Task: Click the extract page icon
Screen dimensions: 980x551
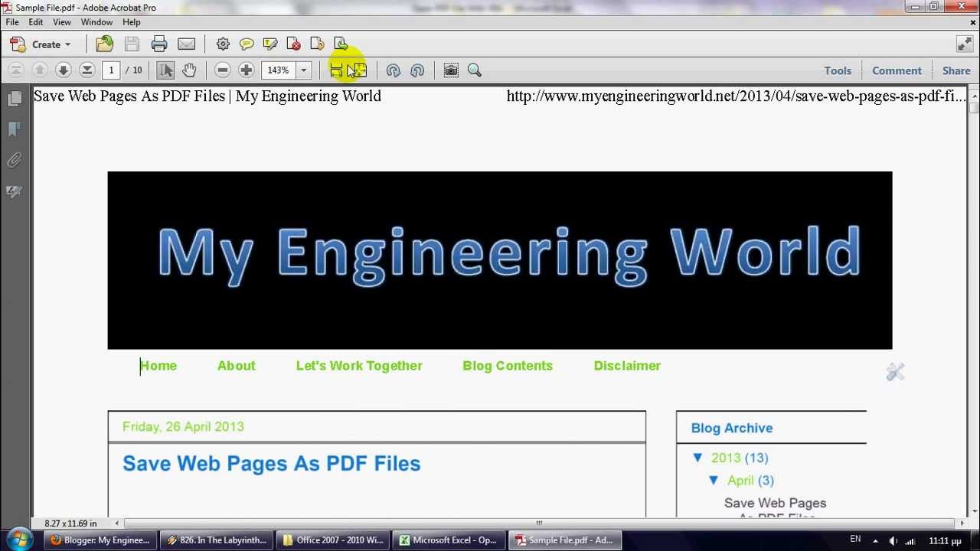Action: (318, 44)
